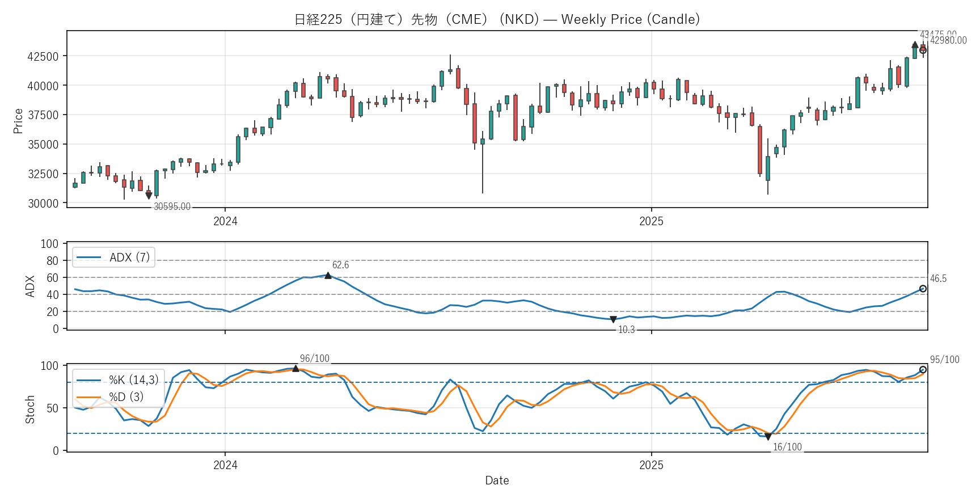Screen dimensions: 980x498
Task: Click the 2024 tick under stochastic chart
Action: 225,465
